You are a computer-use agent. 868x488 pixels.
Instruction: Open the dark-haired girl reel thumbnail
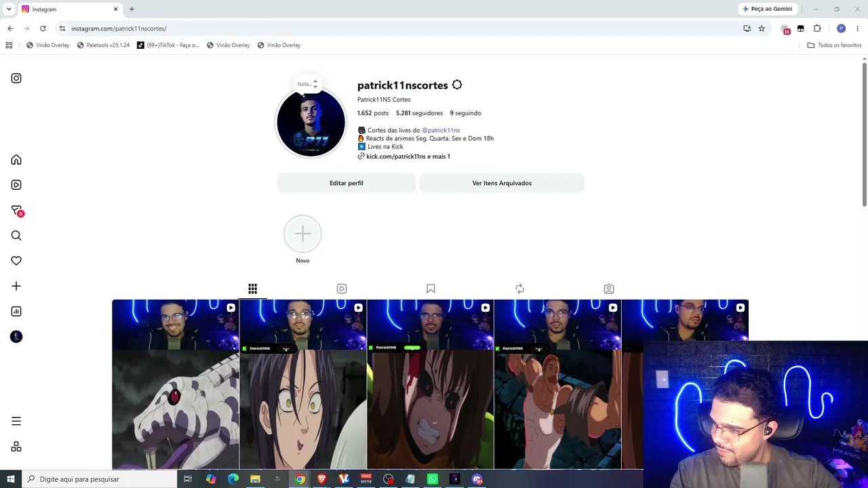pyautogui.click(x=303, y=384)
